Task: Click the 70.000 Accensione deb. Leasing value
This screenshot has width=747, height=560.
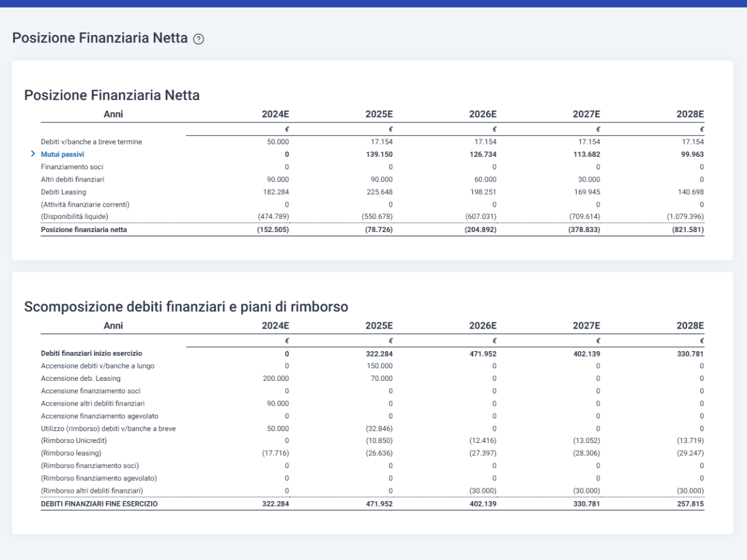Action: click(x=382, y=378)
